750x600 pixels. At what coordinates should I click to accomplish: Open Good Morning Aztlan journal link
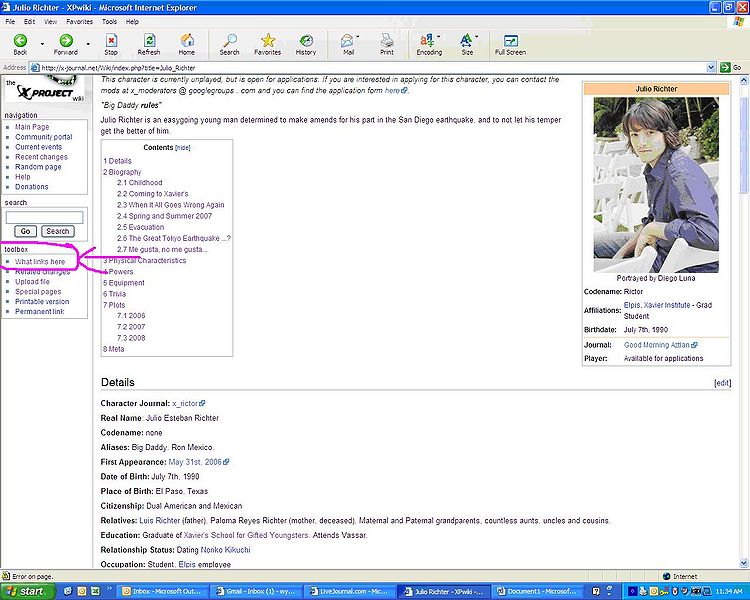[661, 345]
